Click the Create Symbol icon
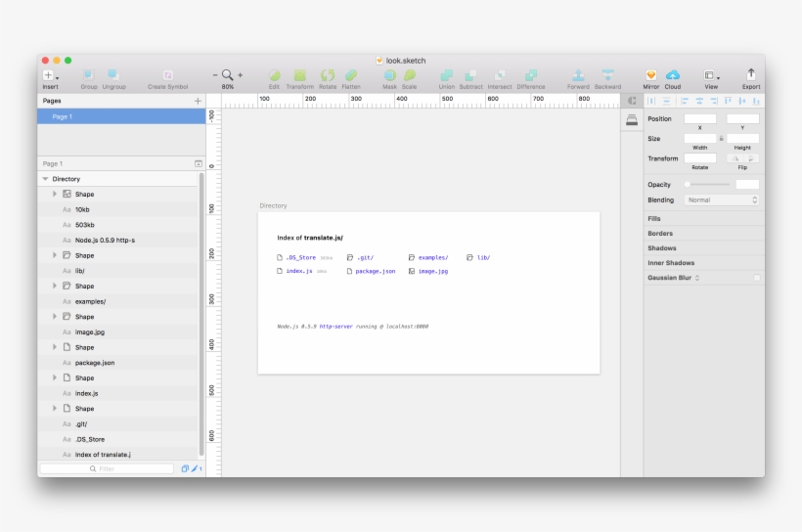The height and width of the screenshot is (532, 802). [167, 75]
